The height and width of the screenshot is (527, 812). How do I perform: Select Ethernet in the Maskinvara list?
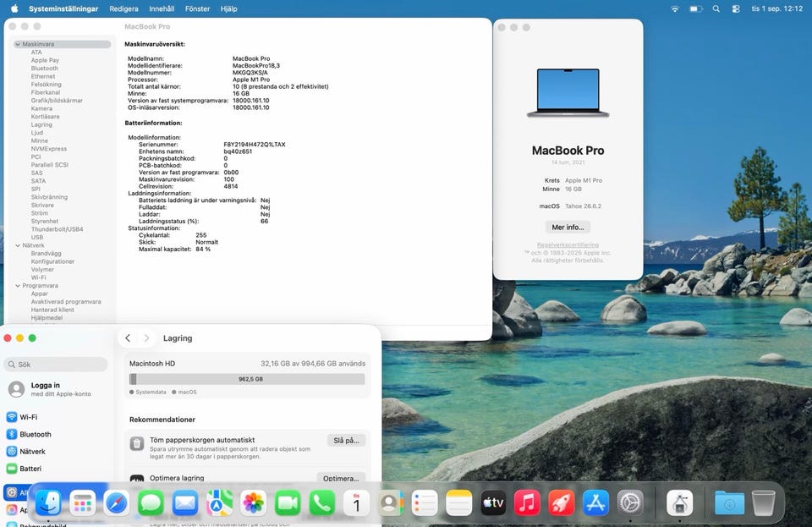pyautogui.click(x=43, y=76)
